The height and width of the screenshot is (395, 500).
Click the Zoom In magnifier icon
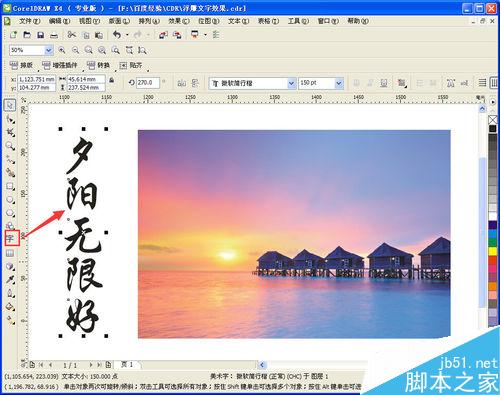tap(62, 50)
